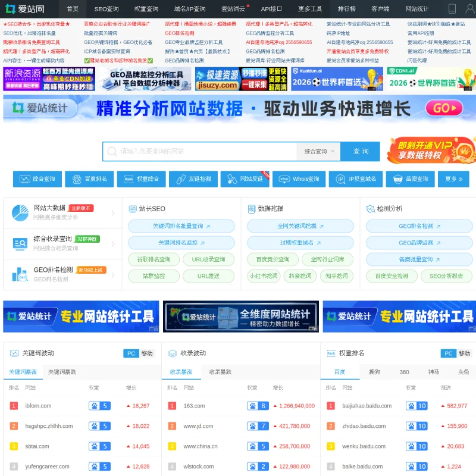The width and height of the screenshot is (476, 476).
Task: Open the SEO查询 nav menu
Action: (x=107, y=9)
